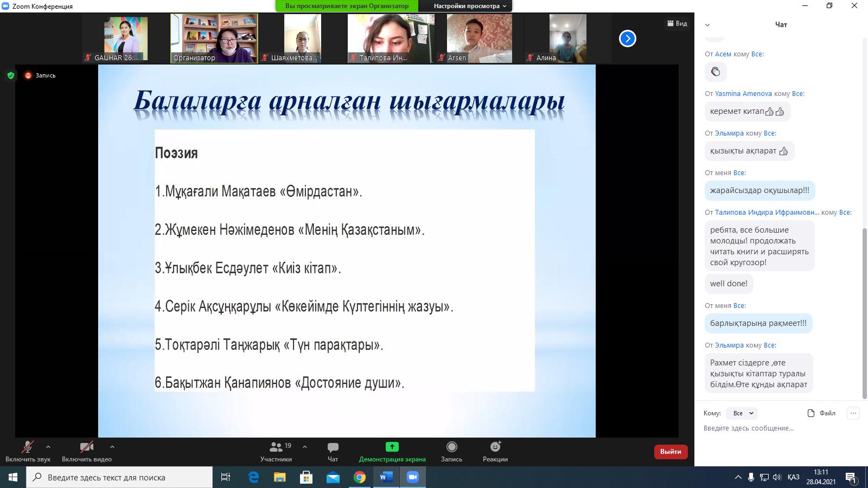Image resolution: width=868 pixels, height=488 pixels.
Task: Click message 'well done!'
Action: click(729, 284)
